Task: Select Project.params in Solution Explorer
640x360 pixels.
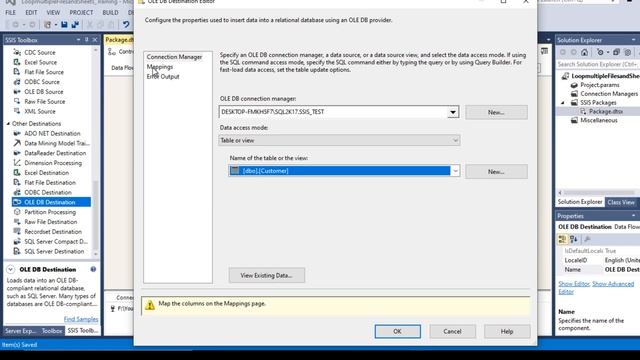Action: click(x=600, y=85)
